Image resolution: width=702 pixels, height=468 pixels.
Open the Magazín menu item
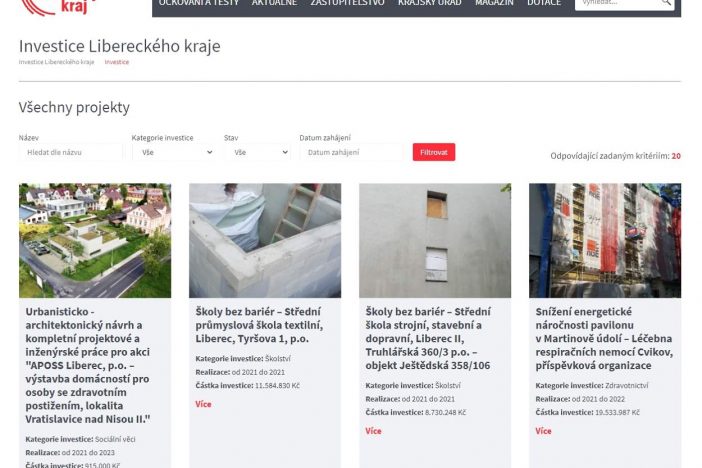tap(495, 4)
